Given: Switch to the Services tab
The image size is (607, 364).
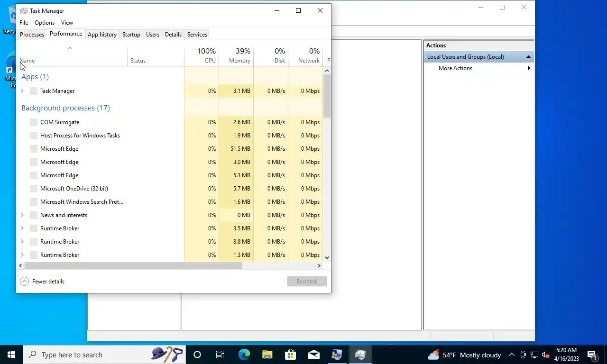Looking at the screenshot, I should [x=197, y=35].
